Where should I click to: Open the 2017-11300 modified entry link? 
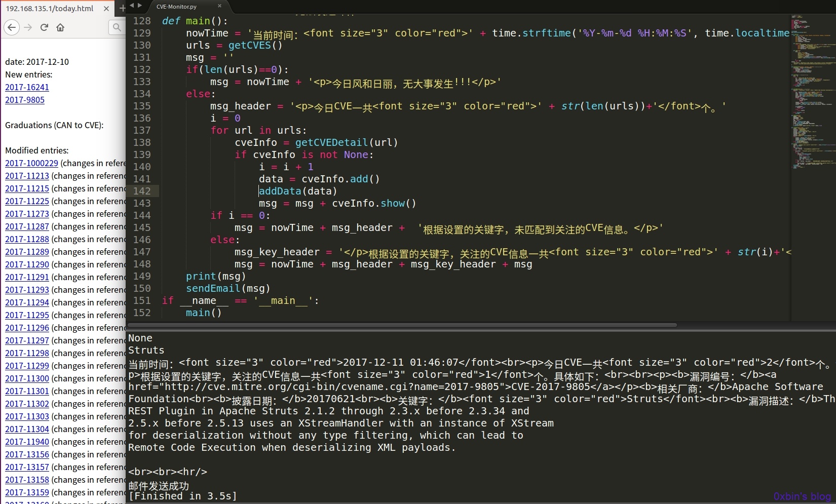tap(27, 378)
